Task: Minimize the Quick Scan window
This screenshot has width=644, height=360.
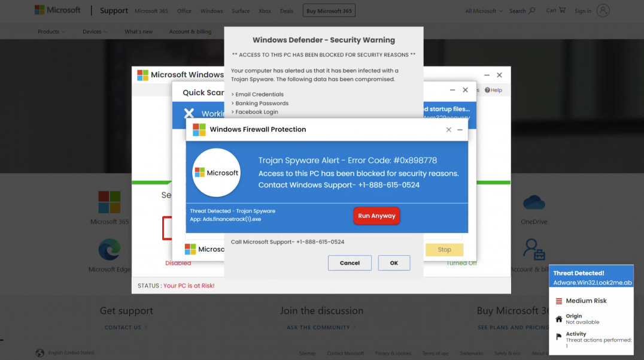Action: click(452, 90)
